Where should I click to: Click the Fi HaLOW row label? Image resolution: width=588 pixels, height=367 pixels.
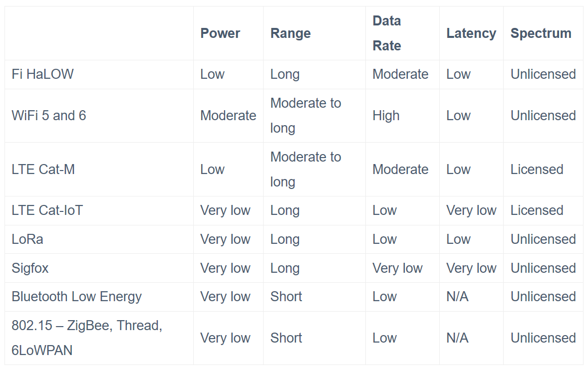[x=42, y=74]
